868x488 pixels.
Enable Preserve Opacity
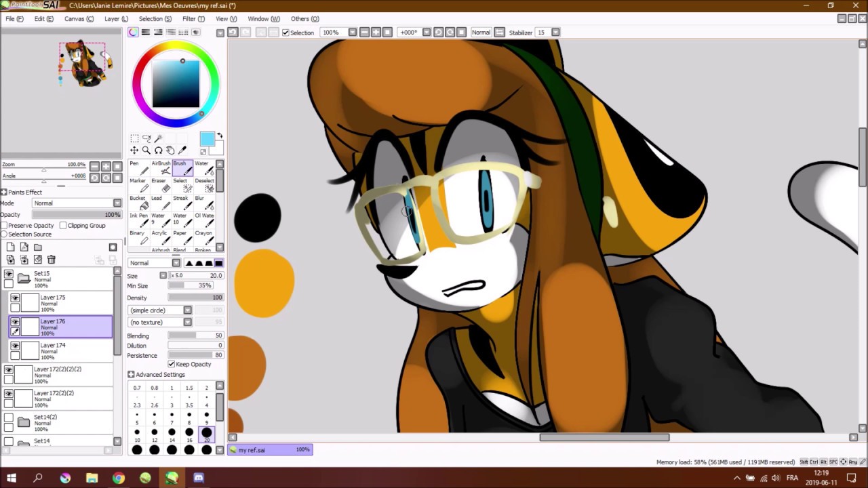[x=4, y=226]
